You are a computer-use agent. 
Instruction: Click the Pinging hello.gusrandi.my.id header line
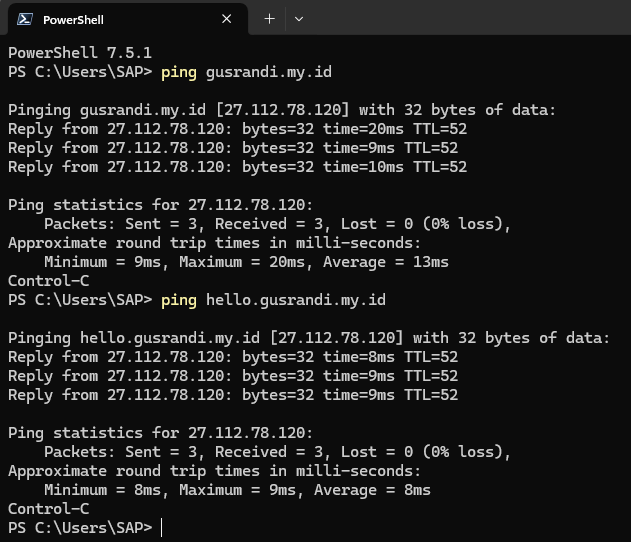309,338
